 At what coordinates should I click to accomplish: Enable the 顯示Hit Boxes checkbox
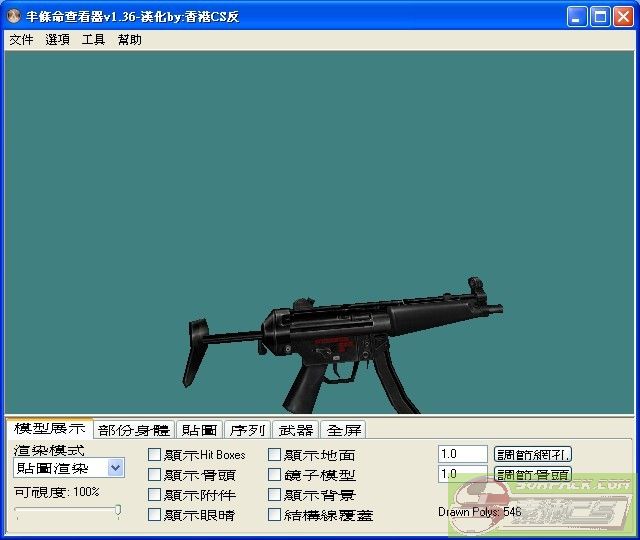155,455
